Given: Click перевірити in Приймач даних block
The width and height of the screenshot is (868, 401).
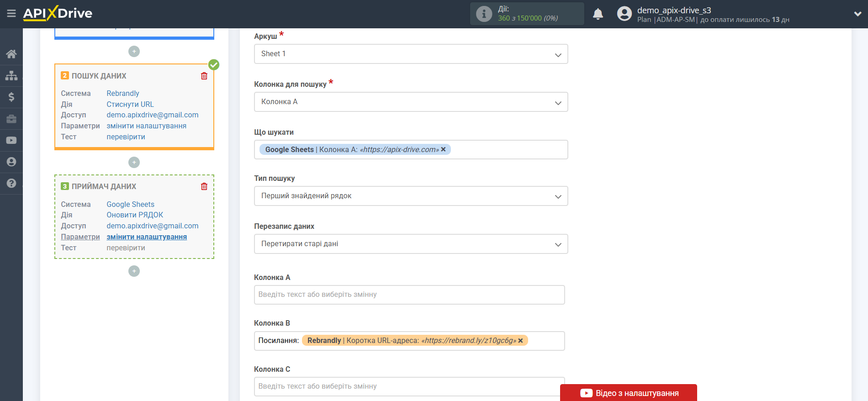Looking at the screenshot, I should (126, 248).
